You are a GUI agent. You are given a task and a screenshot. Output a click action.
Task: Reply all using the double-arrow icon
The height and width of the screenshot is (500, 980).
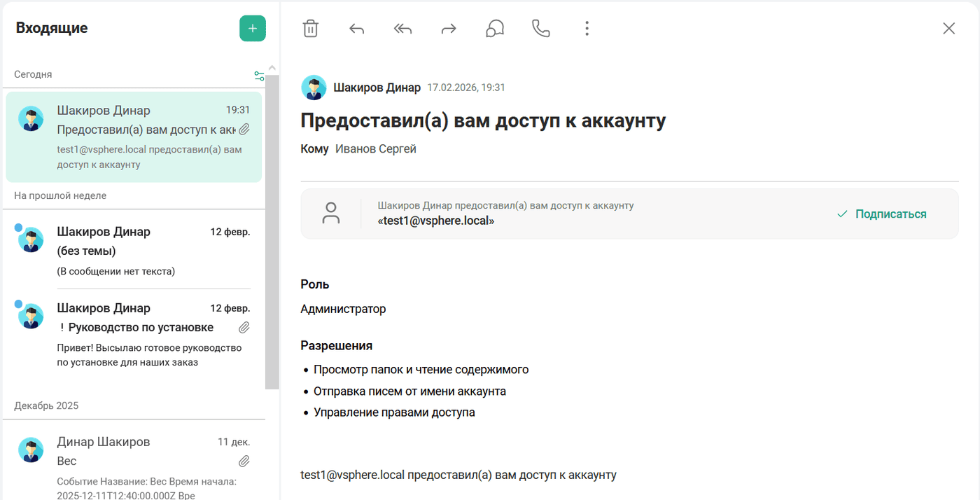click(402, 29)
